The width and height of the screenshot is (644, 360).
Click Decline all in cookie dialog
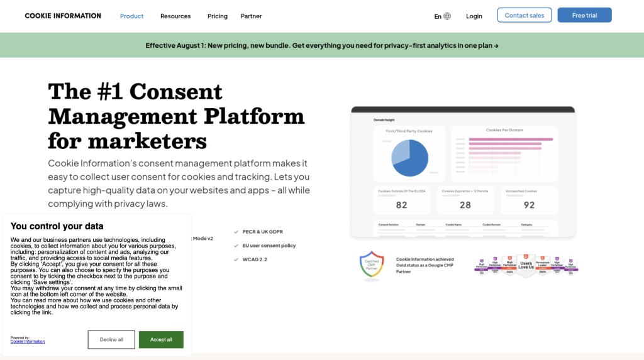111,339
